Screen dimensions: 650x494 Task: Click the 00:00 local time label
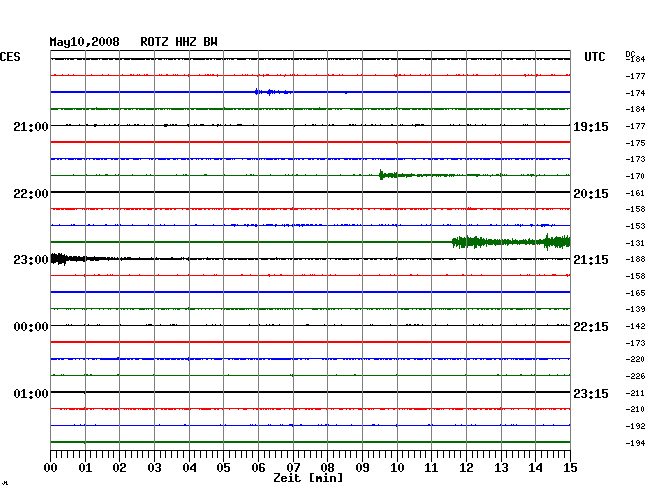(x=31, y=327)
